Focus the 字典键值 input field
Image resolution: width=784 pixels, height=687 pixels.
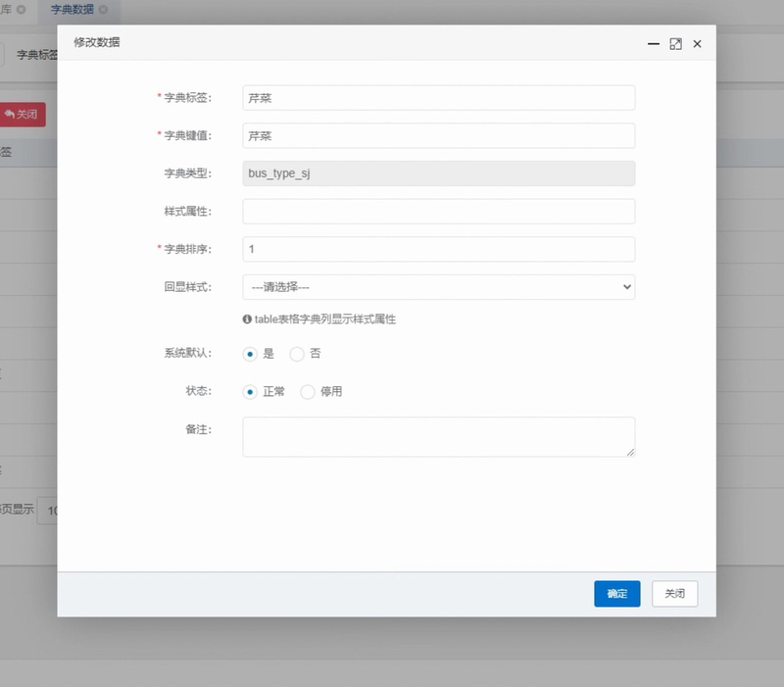click(x=438, y=136)
